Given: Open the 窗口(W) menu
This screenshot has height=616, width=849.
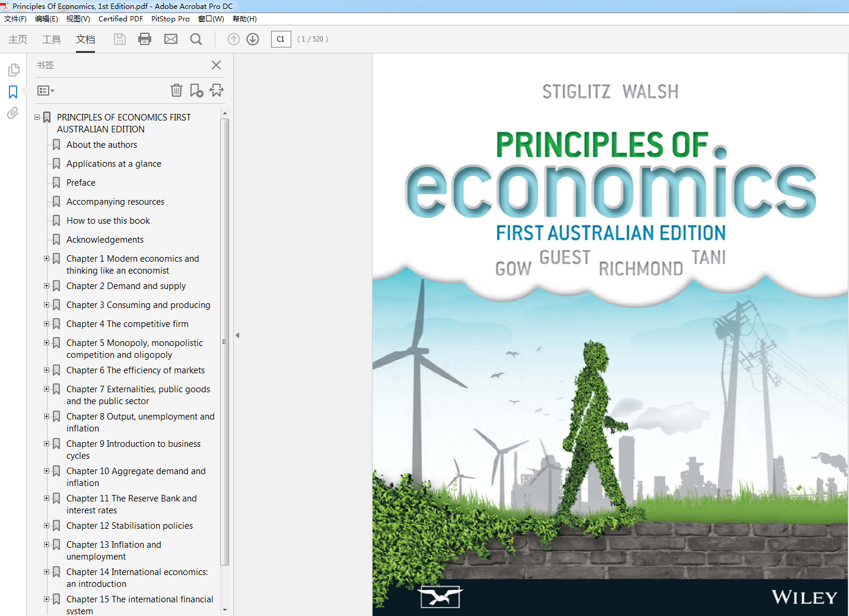Looking at the screenshot, I should [x=211, y=19].
